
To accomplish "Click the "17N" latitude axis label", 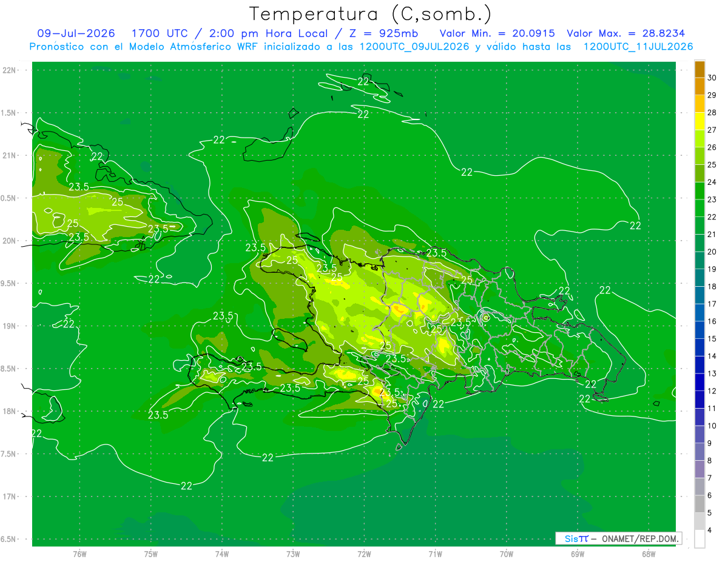I will point(9,497).
